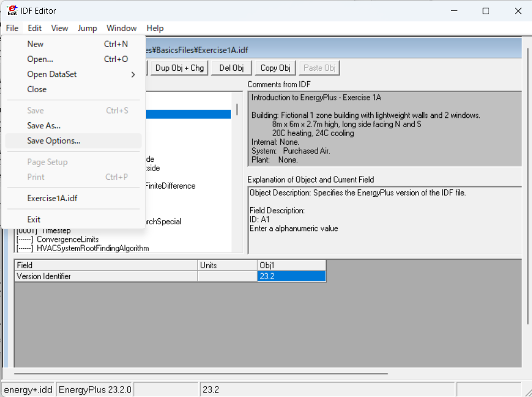Viewport: 532px width, 397px height.
Task: Click the IDF Editor app icon
Action: [x=12, y=10]
